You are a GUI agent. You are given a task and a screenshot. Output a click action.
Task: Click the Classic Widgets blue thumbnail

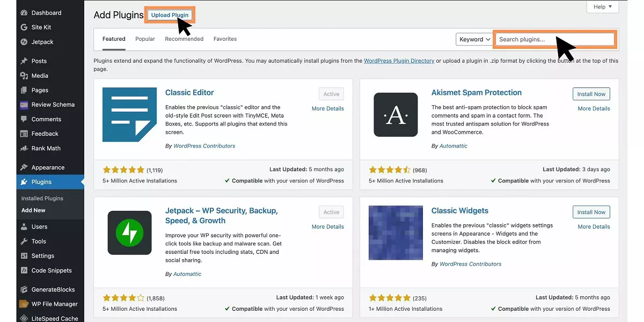[x=396, y=233]
